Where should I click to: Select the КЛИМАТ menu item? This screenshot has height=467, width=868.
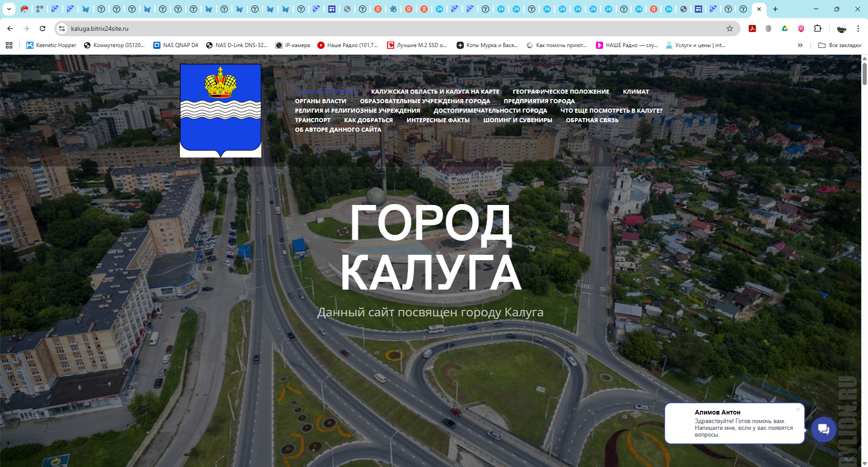pos(636,91)
